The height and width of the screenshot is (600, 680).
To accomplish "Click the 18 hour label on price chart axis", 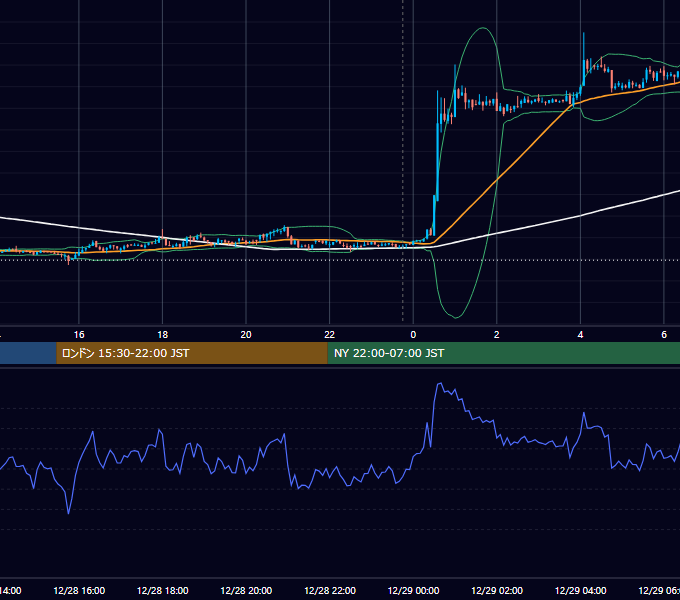I will [163, 335].
